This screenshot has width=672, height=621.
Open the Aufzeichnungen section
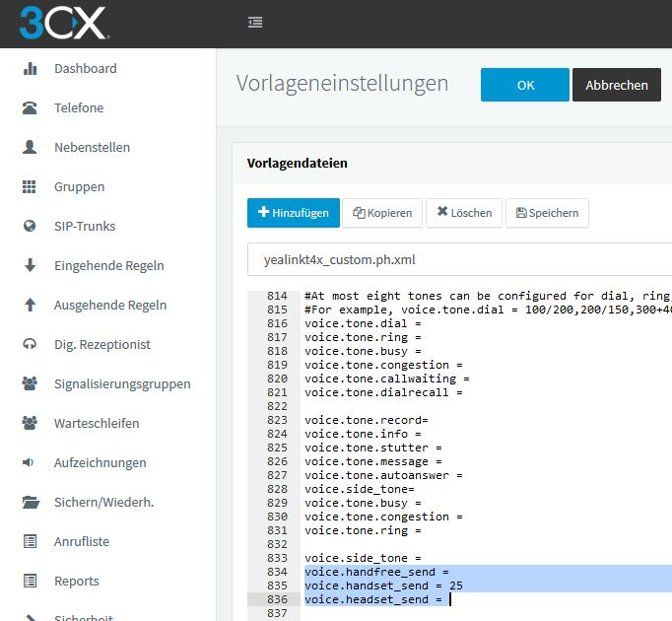100,463
